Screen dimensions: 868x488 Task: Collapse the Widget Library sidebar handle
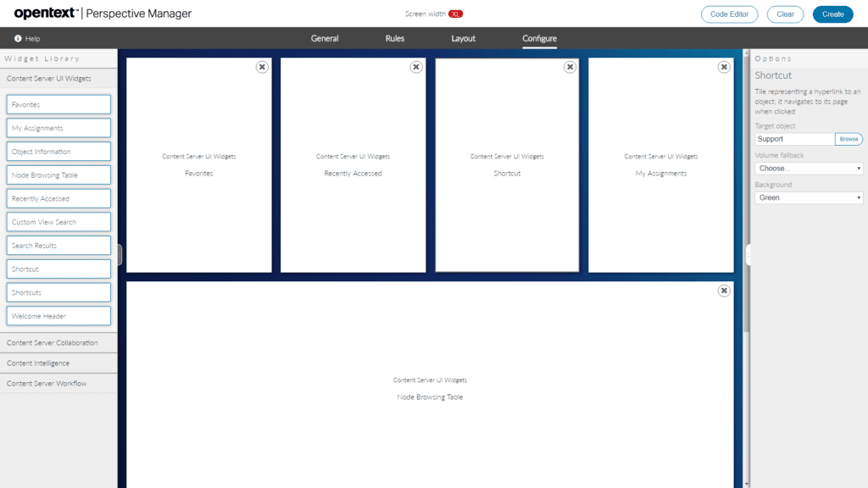[x=120, y=254]
